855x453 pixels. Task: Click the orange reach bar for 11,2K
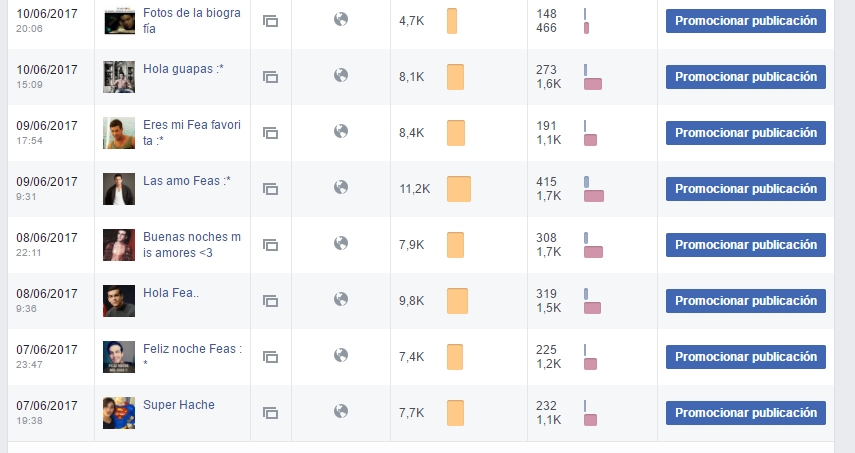tap(459, 189)
